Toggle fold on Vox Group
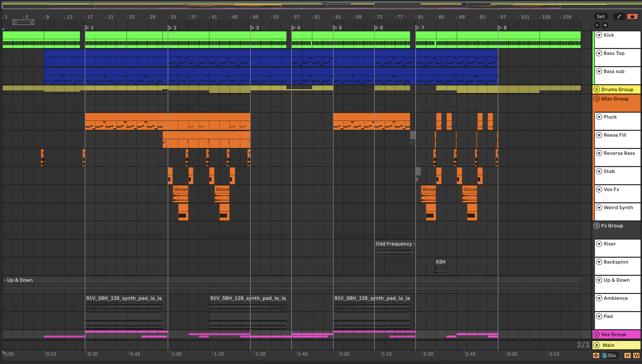 (x=597, y=334)
